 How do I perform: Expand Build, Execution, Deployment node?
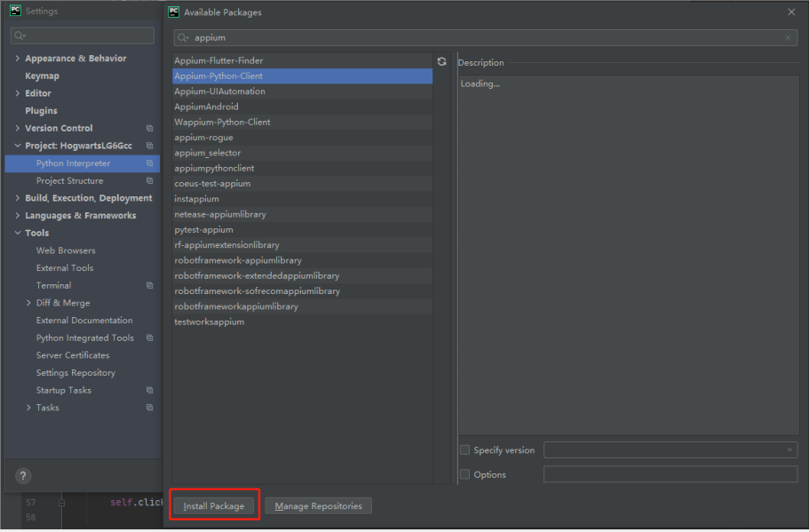pyautogui.click(x=18, y=198)
